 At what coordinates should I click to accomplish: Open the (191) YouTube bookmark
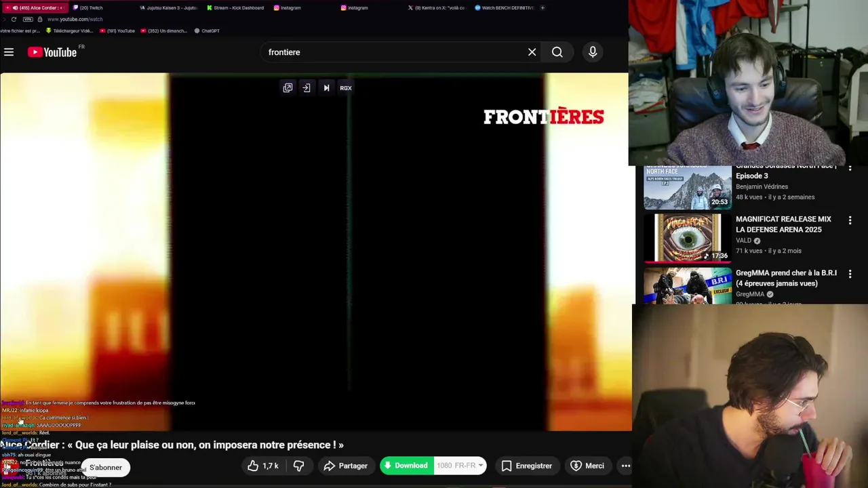tap(117, 30)
